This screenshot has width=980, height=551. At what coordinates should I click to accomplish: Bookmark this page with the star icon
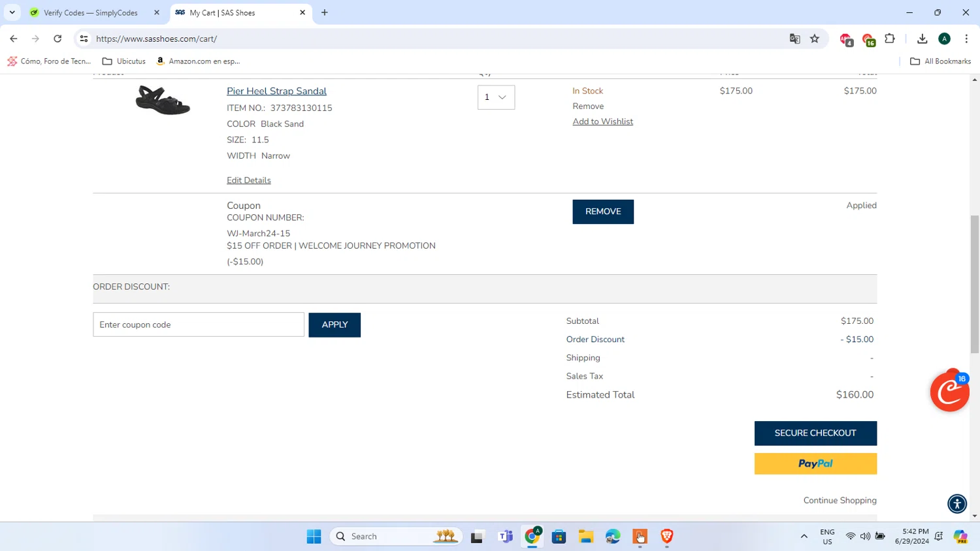pyautogui.click(x=815, y=39)
